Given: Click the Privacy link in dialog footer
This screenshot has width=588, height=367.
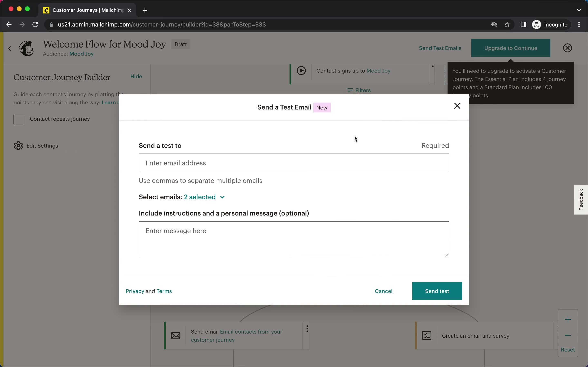Looking at the screenshot, I should pos(135,291).
